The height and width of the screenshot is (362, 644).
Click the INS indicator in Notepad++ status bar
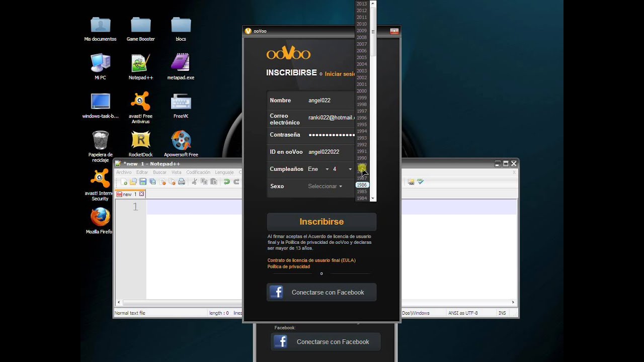pyautogui.click(x=502, y=313)
